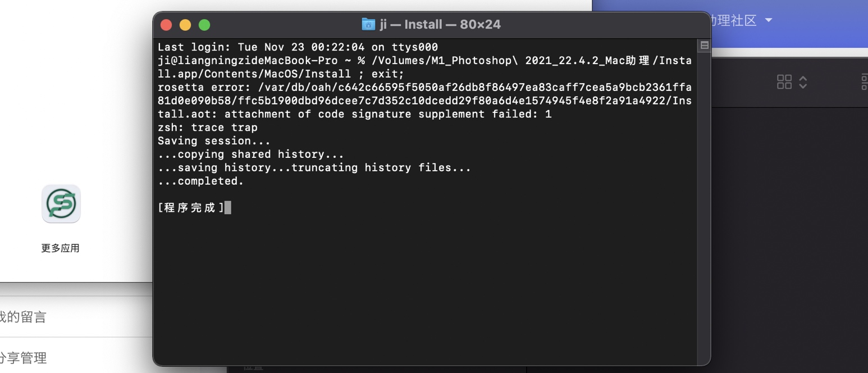Click the folder proxy icon in Terminal title
The image size is (868, 373).
[368, 24]
